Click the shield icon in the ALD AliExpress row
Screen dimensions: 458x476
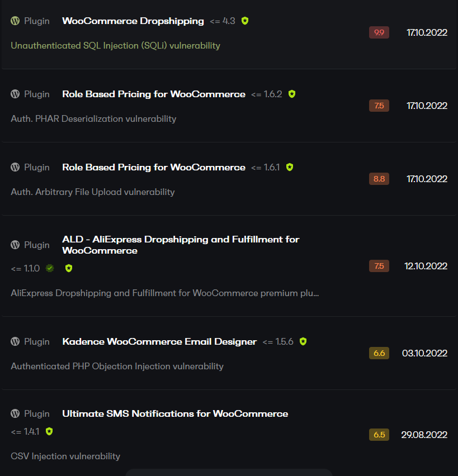pos(69,268)
